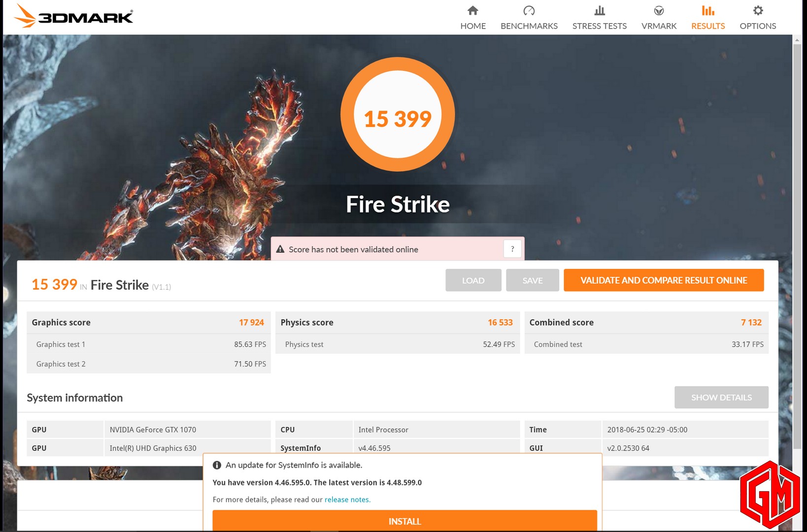Image resolution: width=807 pixels, height=532 pixels.
Task: Click the Physics score label
Action: click(307, 323)
